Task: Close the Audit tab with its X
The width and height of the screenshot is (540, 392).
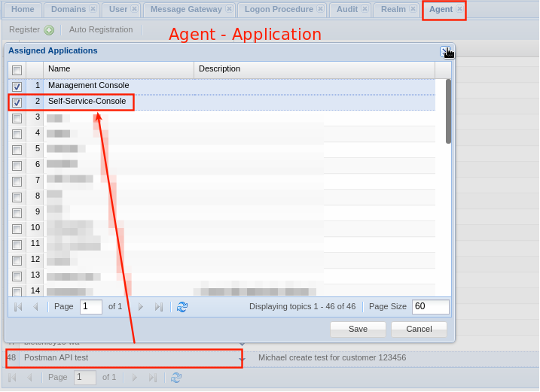Action: pos(365,9)
